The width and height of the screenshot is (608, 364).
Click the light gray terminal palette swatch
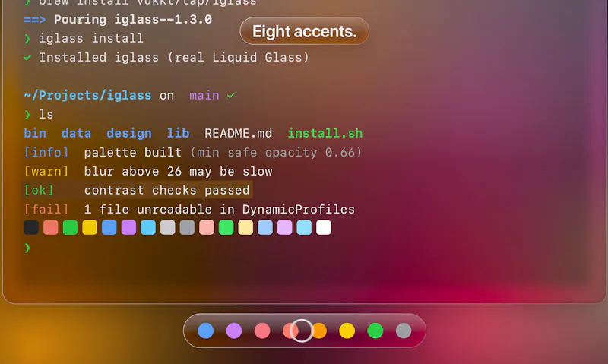167,227
